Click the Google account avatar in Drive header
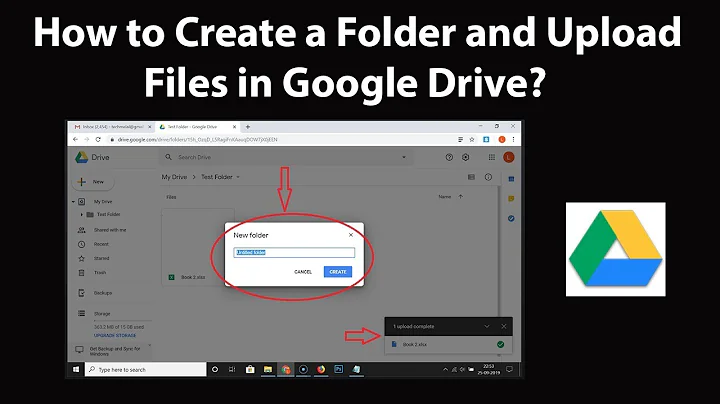 click(509, 157)
